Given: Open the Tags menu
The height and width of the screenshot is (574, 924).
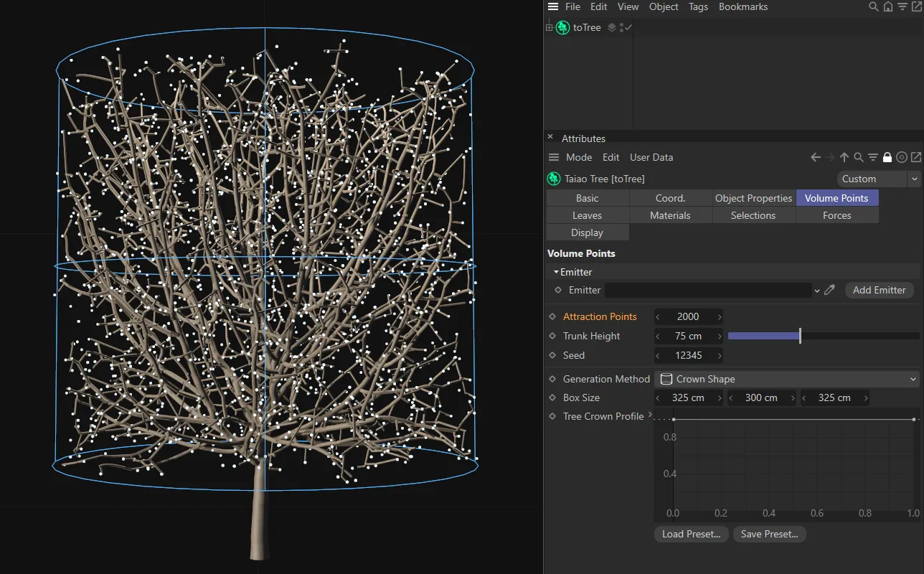Looking at the screenshot, I should [698, 6].
